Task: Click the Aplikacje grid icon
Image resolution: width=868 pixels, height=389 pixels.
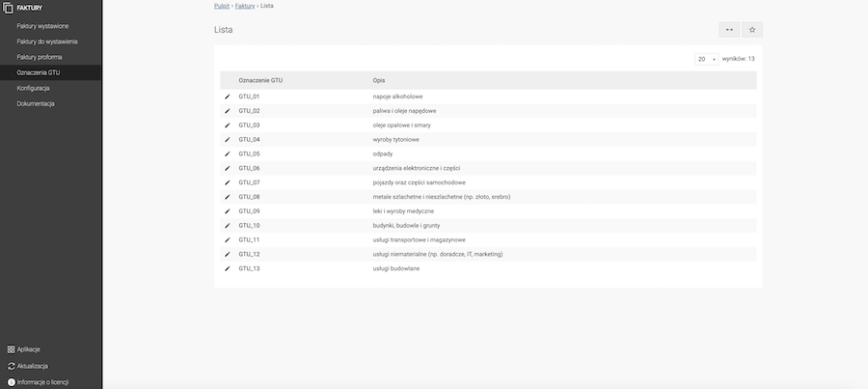Action: (11, 349)
